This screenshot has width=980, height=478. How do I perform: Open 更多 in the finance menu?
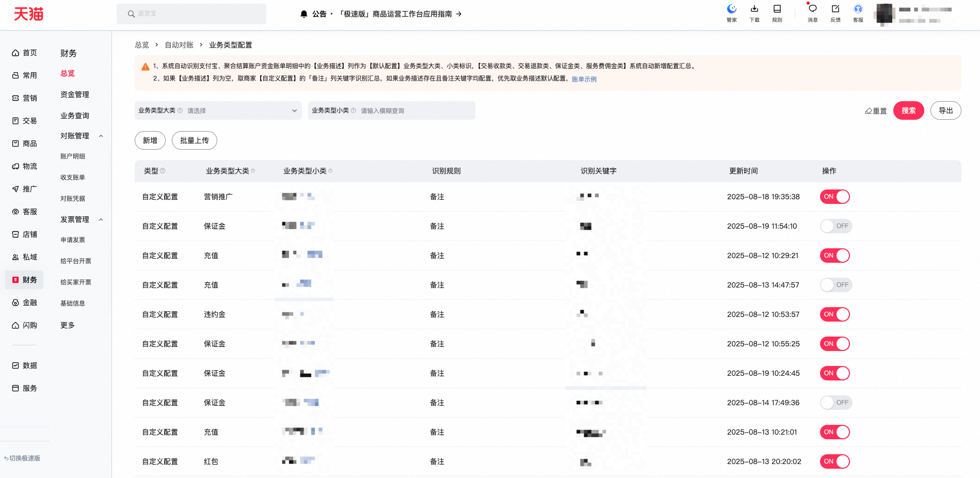[x=68, y=325]
